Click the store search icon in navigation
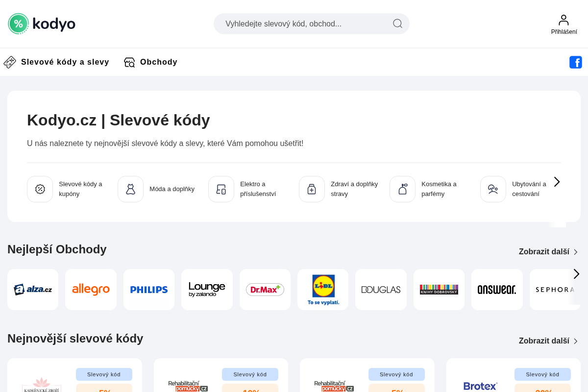This screenshot has width=588, height=392. pos(129,62)
